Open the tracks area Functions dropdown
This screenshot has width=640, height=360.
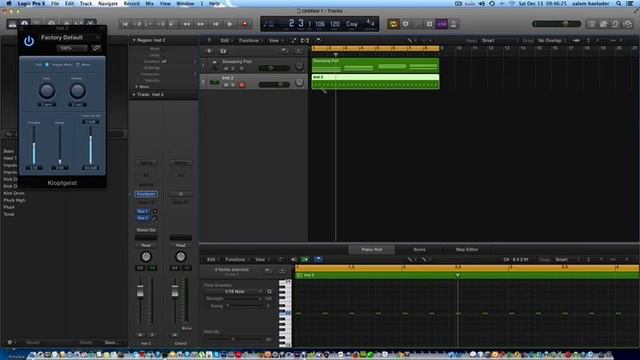250,40
